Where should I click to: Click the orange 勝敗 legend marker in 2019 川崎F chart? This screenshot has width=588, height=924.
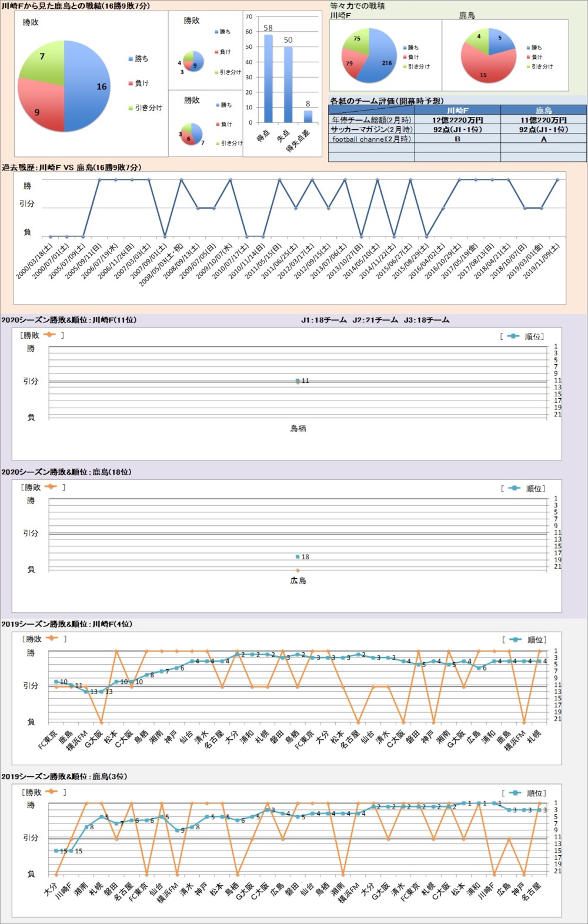coord(50,638)
